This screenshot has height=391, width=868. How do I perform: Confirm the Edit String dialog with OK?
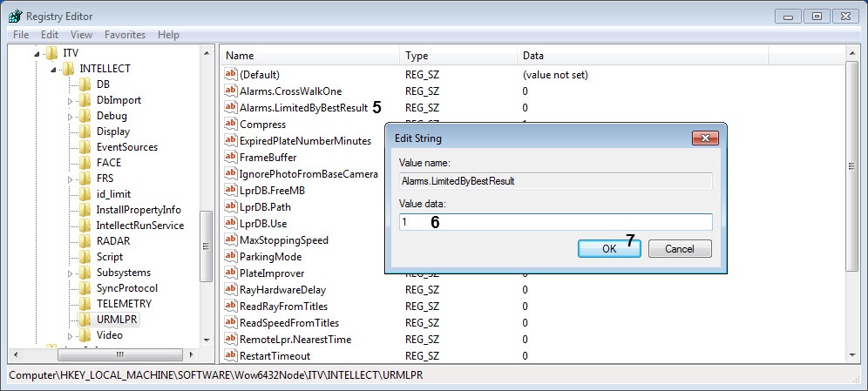point(609,248)
